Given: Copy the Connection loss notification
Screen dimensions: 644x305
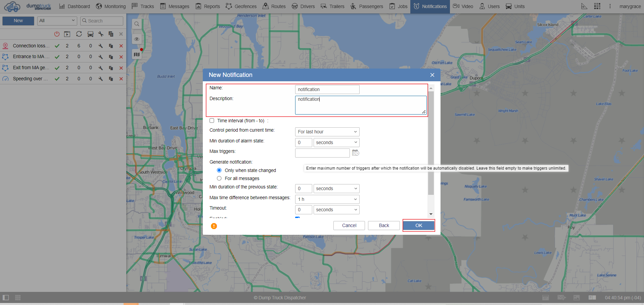Looking at the screenshot, I should pos(111,46).
